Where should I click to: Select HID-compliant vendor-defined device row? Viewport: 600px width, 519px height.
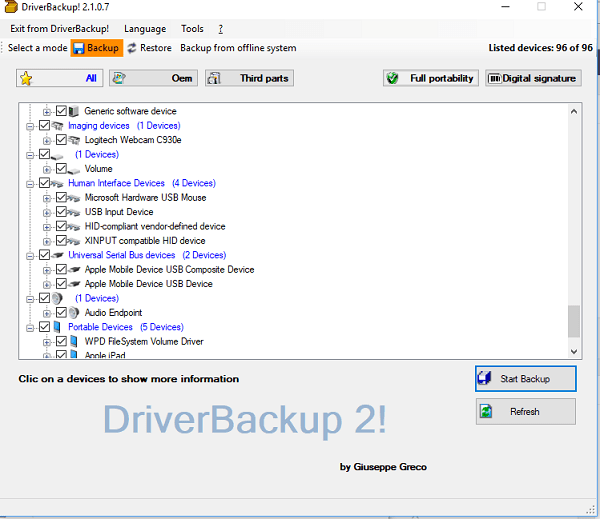click(x=155, y=227)
